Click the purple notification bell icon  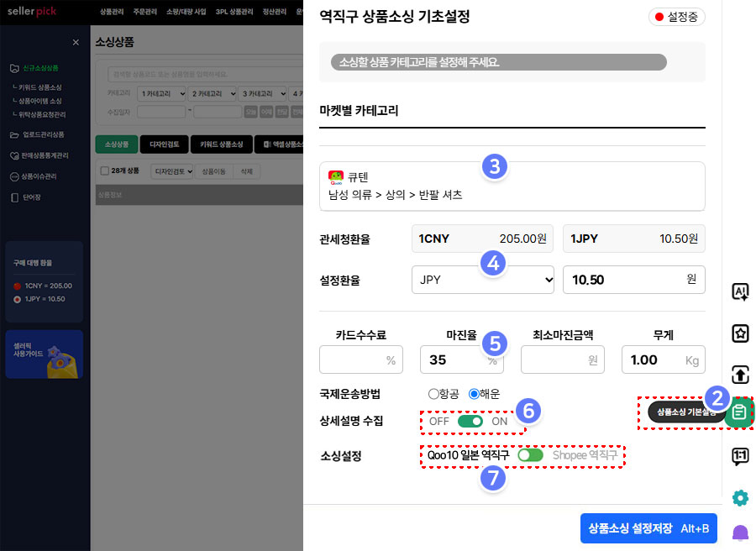740,533
